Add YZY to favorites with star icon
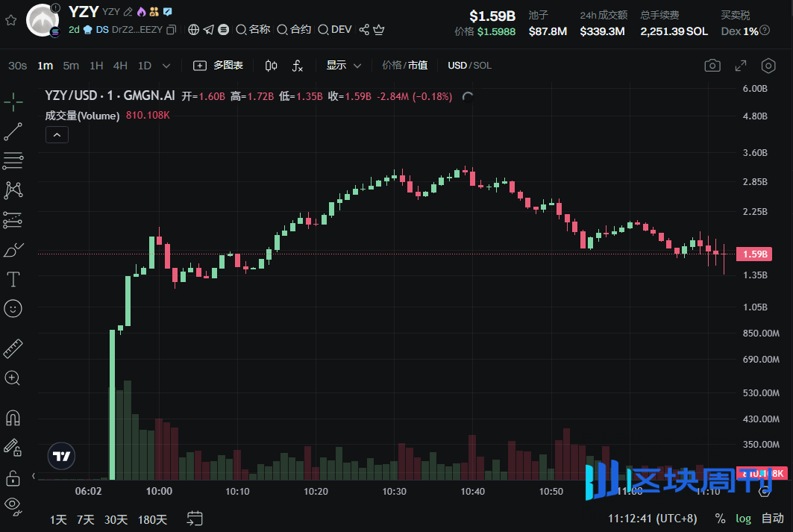 [11, 20]
